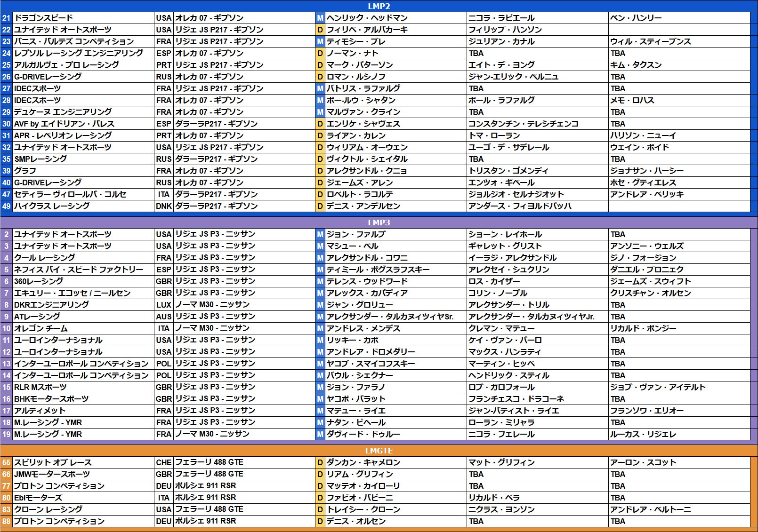This screenshot has height=532, width=758.
Task: Click driver ジョン・ファルブ
Action: coord(356,234)
